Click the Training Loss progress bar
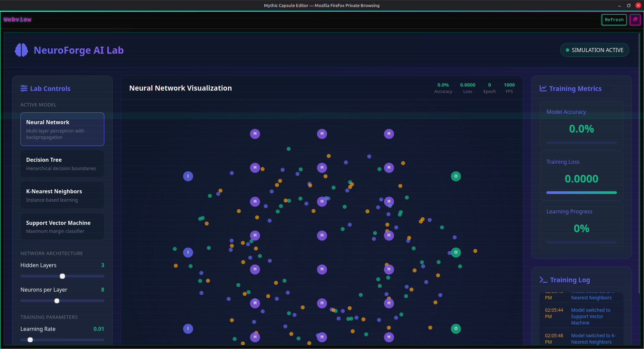This screenshot has height=349, width=644. tap(581, 193)
